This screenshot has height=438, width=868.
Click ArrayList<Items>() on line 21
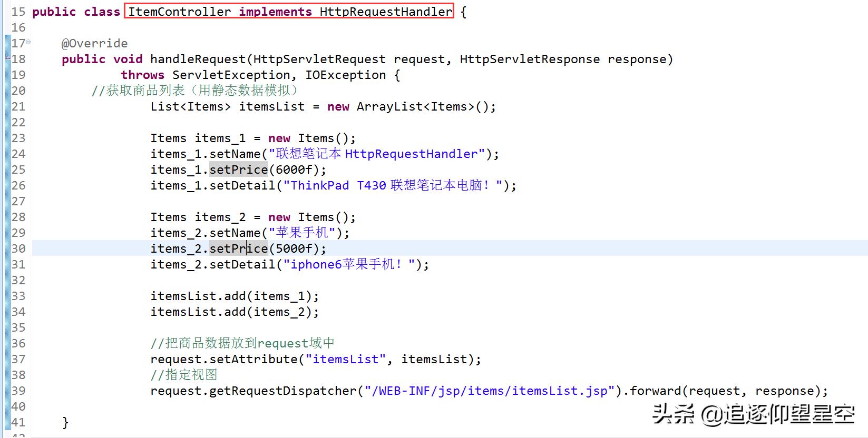(x=423, y=106)
